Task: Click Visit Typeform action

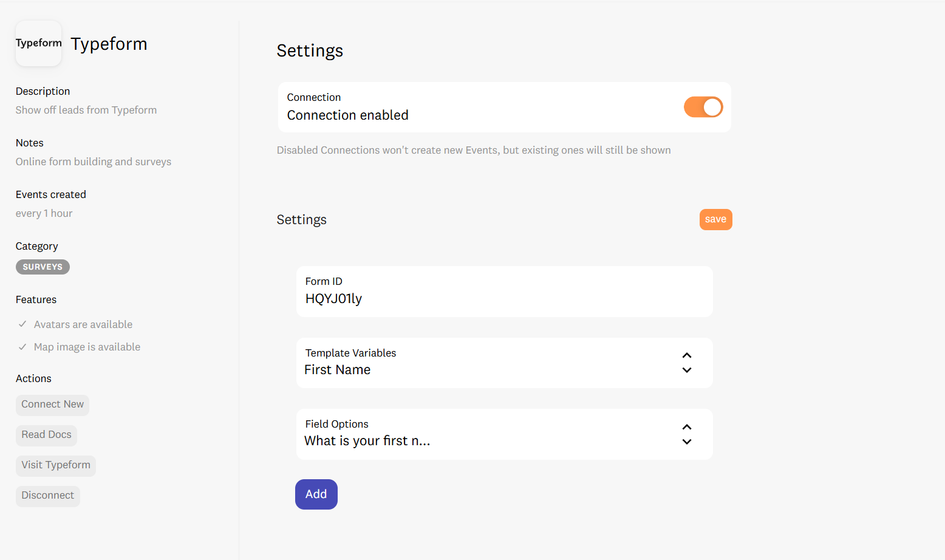Action: click(55, 465)
